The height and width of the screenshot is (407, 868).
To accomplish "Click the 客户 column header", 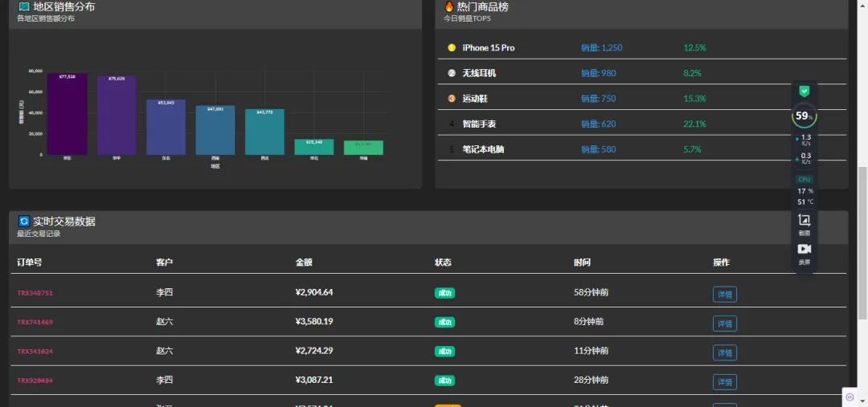I will (x=165, y=263).
